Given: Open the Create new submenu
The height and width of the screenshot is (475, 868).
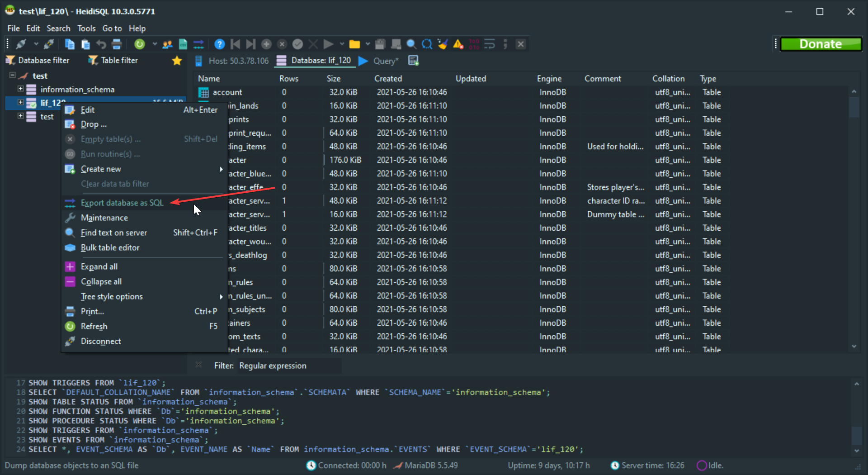Looking at the screenshot, I should (101, 169).
